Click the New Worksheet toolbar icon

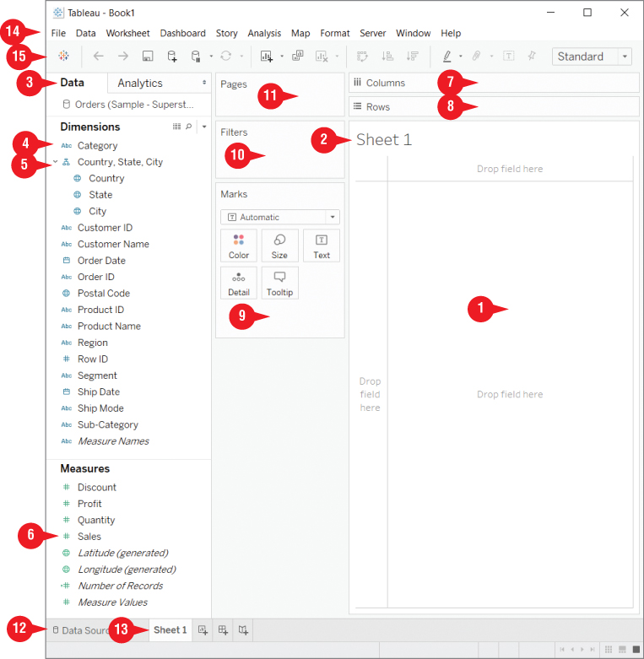(267, 56)
